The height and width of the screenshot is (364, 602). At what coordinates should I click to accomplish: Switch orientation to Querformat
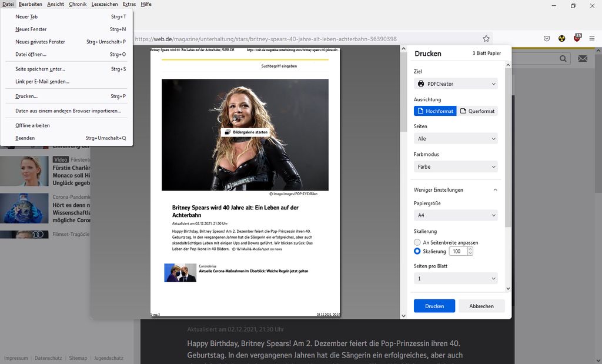point(477,111)
